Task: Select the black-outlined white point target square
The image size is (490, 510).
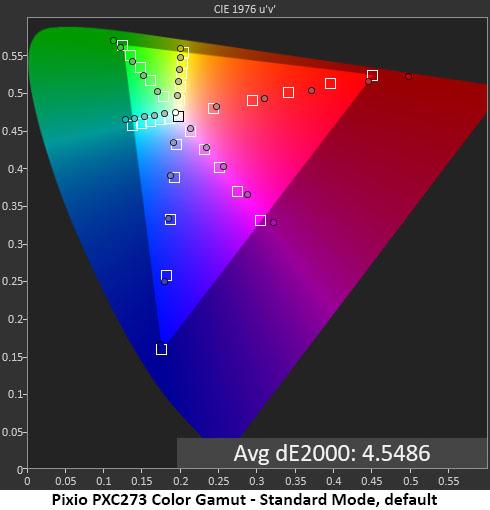Action: [x=179, y=116]
